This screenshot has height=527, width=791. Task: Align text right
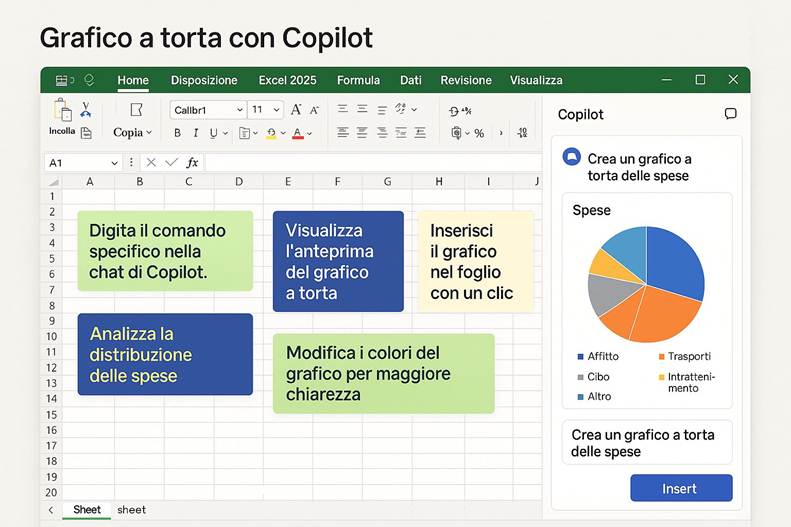382,133
